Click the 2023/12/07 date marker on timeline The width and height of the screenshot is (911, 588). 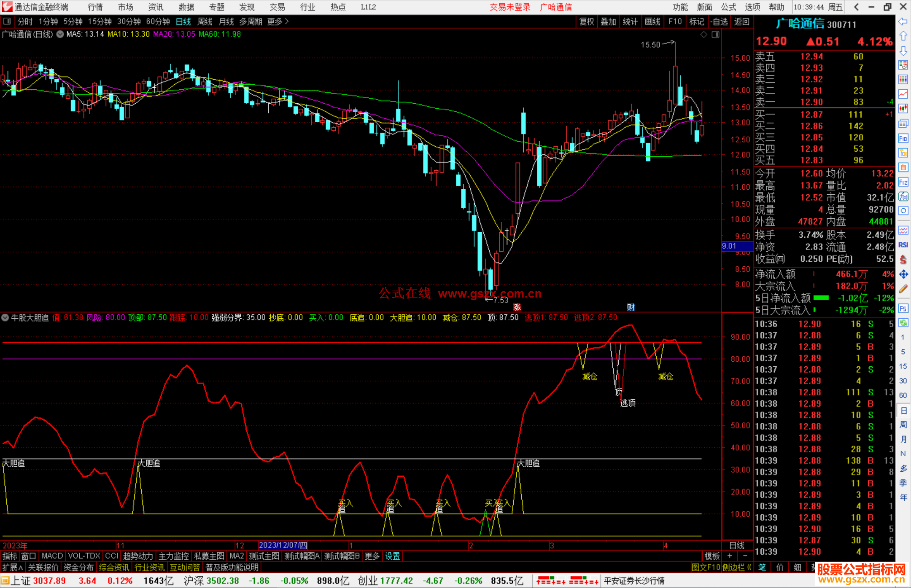coord(283,545)
